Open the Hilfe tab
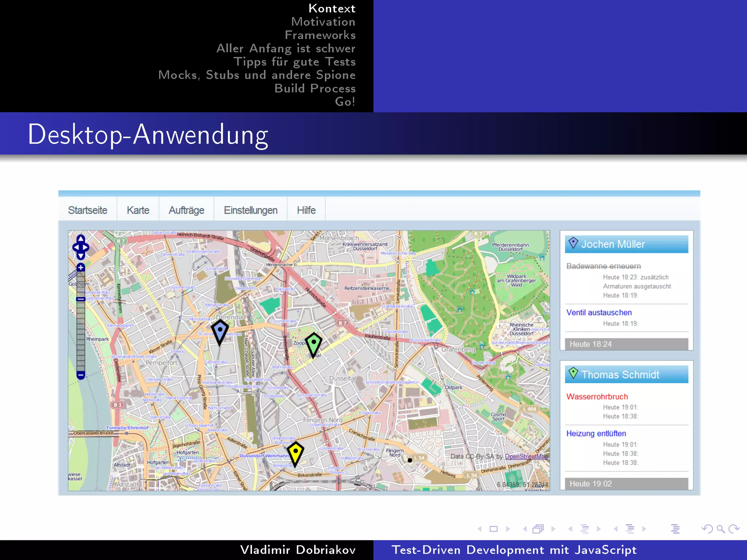The width and height of the screenshot is (747, 560). pos(306,210)
